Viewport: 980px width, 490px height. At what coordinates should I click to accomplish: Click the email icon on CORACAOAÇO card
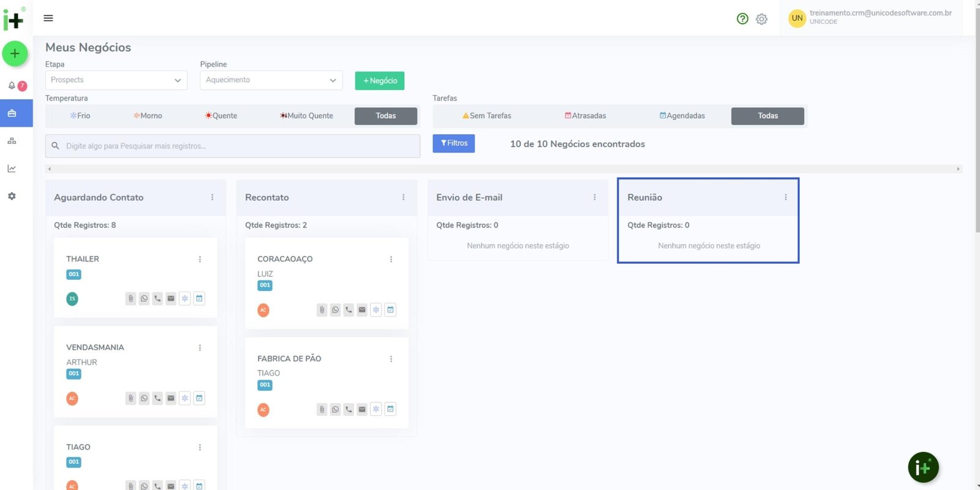(x=362, y=310)
